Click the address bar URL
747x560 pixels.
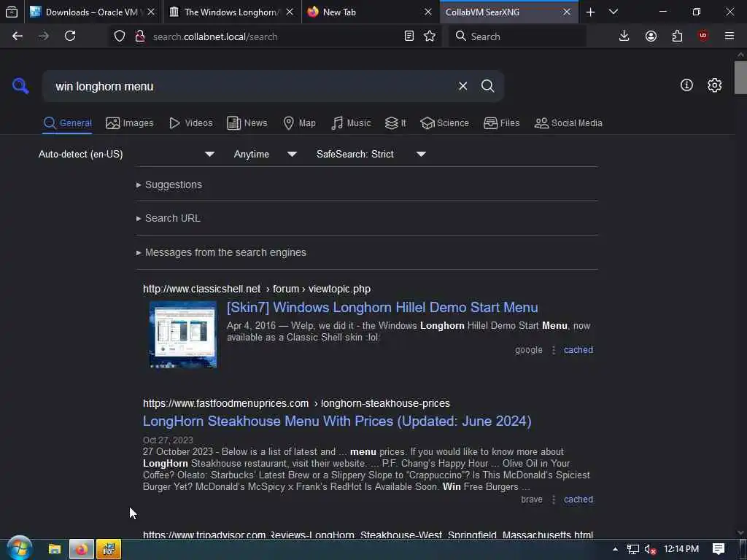tap(215, 36)
